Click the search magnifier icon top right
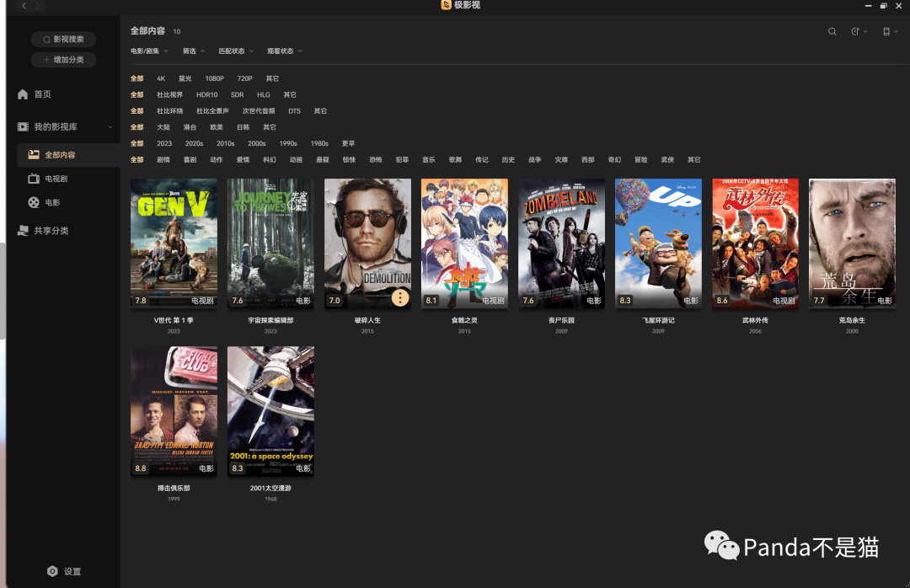The image size is (910, 588). point(832,31)
